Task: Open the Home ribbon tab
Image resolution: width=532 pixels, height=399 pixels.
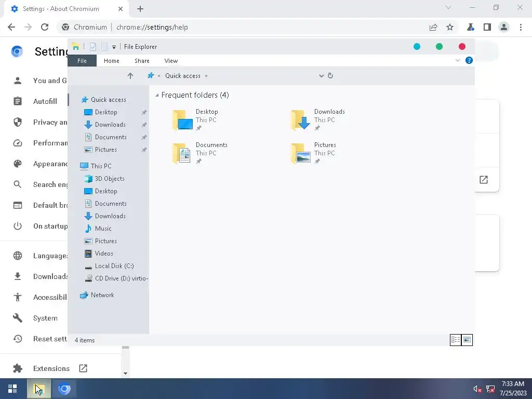Action: pyautogui.click(x=112, y=61)
